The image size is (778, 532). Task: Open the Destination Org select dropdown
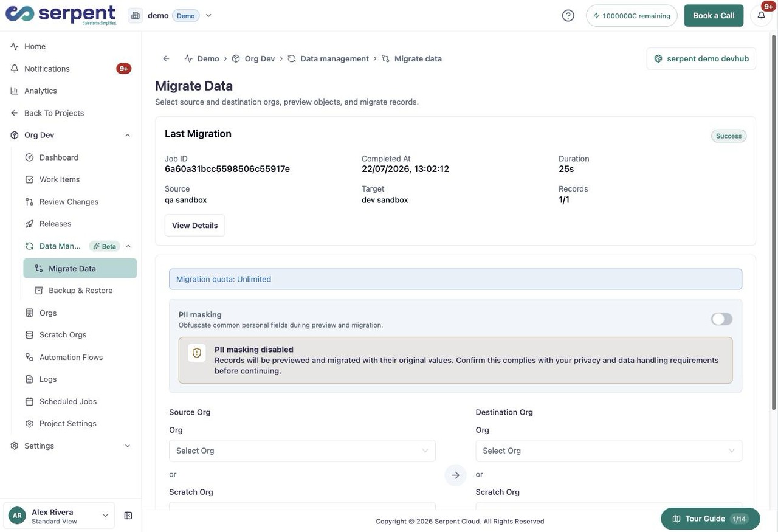609,451
